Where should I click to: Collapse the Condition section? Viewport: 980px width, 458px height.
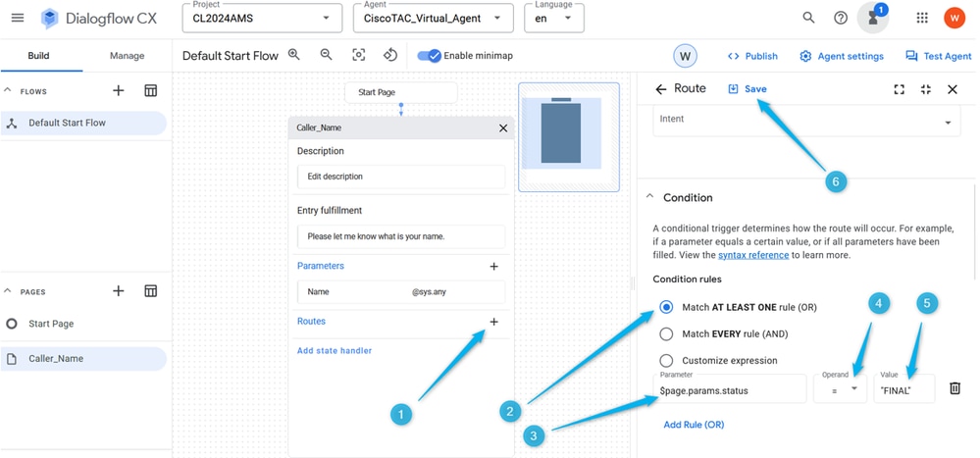[650, 196]
